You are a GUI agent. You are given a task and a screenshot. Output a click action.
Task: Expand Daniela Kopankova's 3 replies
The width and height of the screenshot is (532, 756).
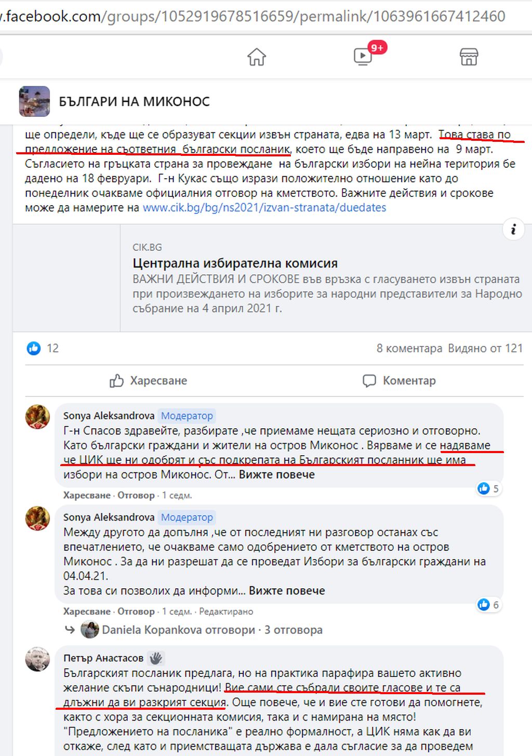pos(212,630)
